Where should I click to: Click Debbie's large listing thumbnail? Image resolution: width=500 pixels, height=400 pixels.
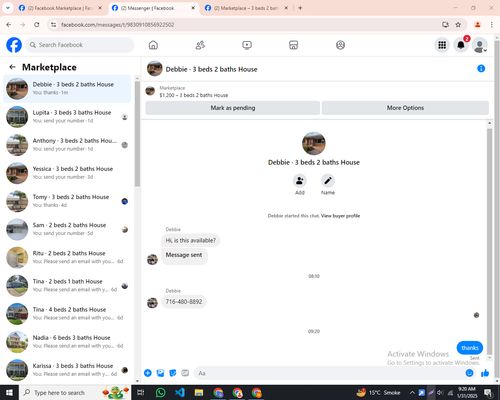point(314,143)
